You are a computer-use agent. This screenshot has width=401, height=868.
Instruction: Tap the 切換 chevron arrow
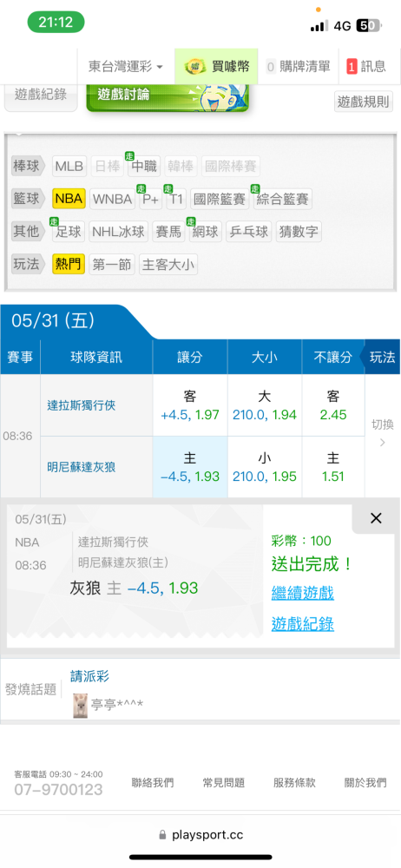coord(382,443)
